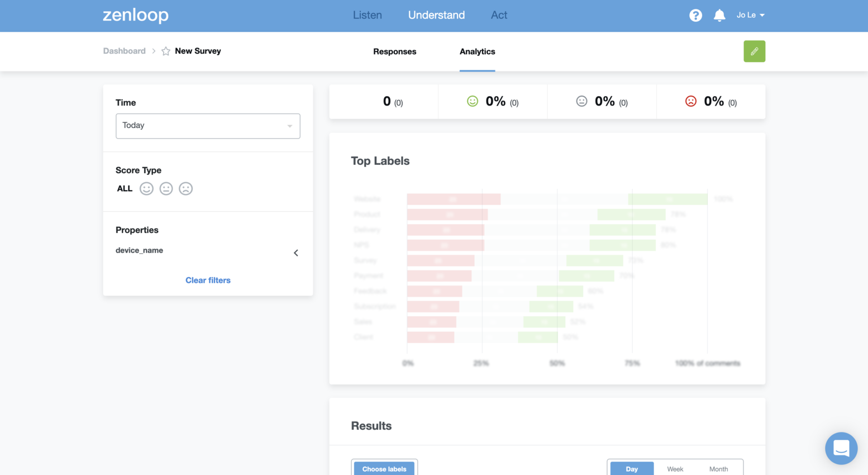View notifications with the bell icon
This screenshot has width=868, height=475.
[x=719, y=15]
